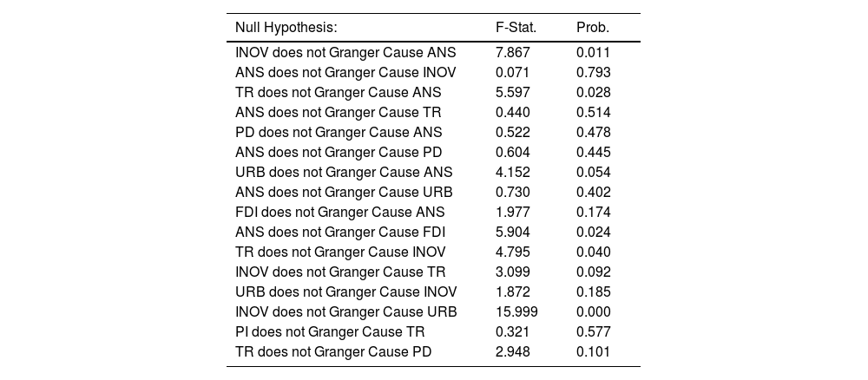The image size is (868, 380).
Task: Select "PD does not Granger Cause ANS" hypothesis
Action: point(339,133)
